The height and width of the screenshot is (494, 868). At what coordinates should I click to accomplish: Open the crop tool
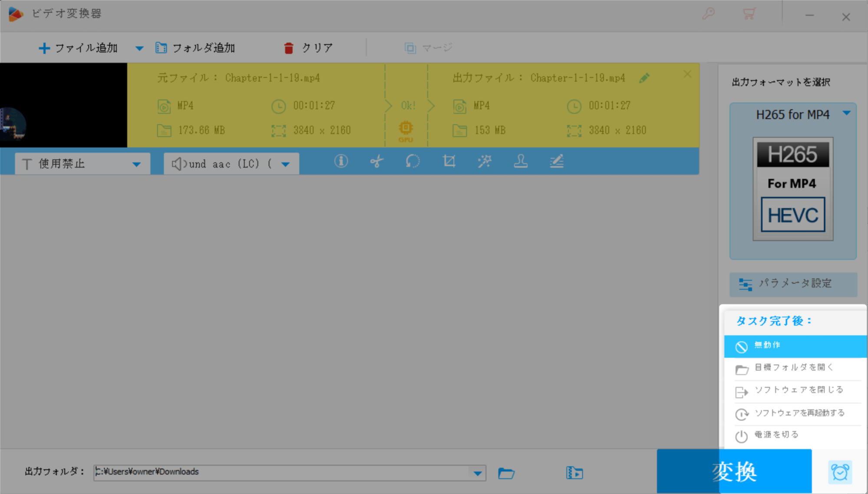pyautogui.click(x=449, y=161)
